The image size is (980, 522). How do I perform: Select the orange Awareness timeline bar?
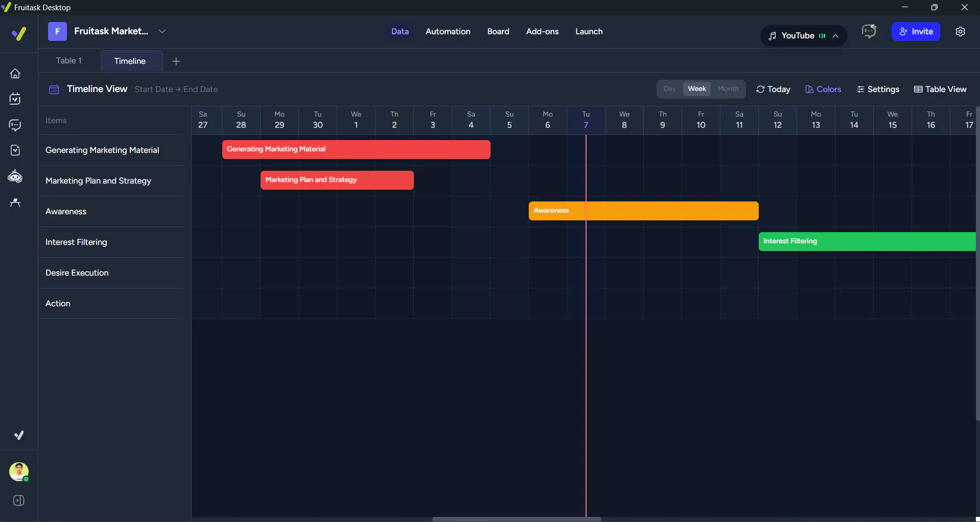pyautogui.click(x=644, y=211)
